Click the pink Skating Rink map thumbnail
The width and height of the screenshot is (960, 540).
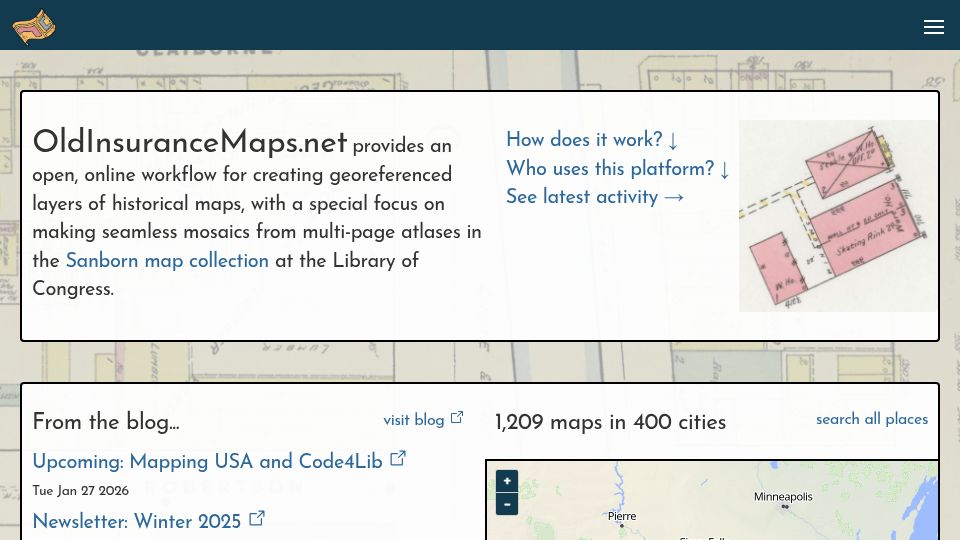pyautogui.click(x=836, y=216)
